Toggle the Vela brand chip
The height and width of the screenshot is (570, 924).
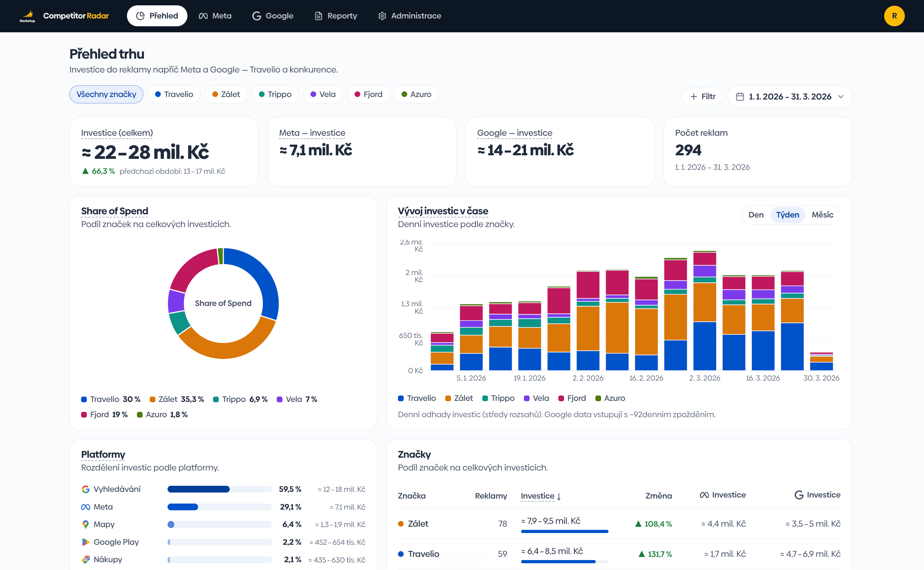323,94
